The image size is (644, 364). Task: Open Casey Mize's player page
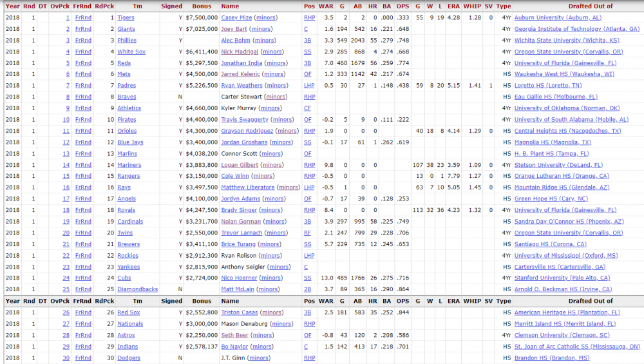pyautogui.click(x=236, y=18)
